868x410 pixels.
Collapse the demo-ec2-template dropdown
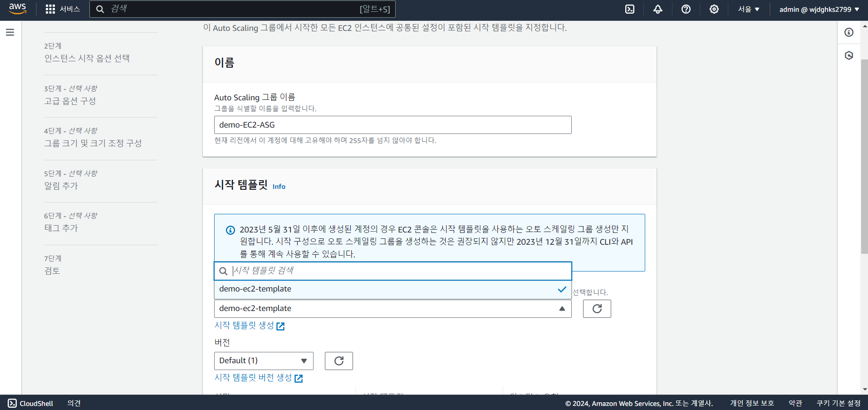click(393, 309)
